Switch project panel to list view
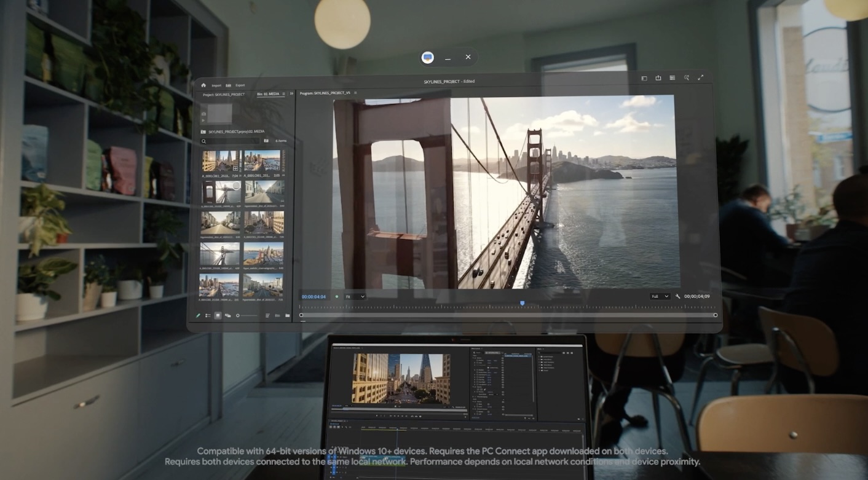The image size is (868, 480). pos(208,315)
